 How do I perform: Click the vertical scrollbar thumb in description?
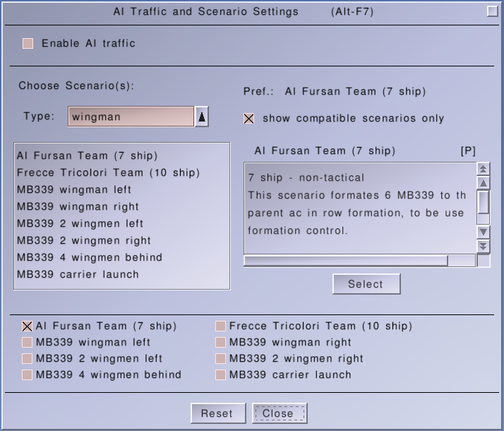483,202
